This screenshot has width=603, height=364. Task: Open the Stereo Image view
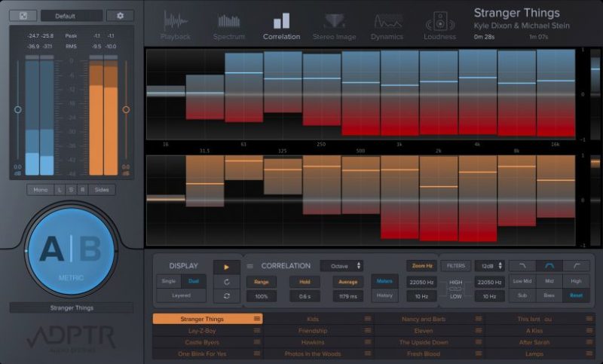pyautogui.click(x=334, y=26)
